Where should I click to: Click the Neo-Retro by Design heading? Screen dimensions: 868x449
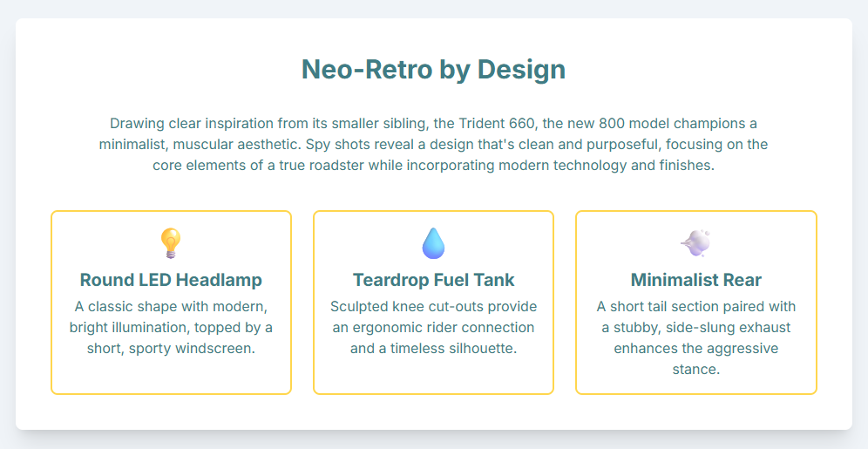click(x=433, y=70)
